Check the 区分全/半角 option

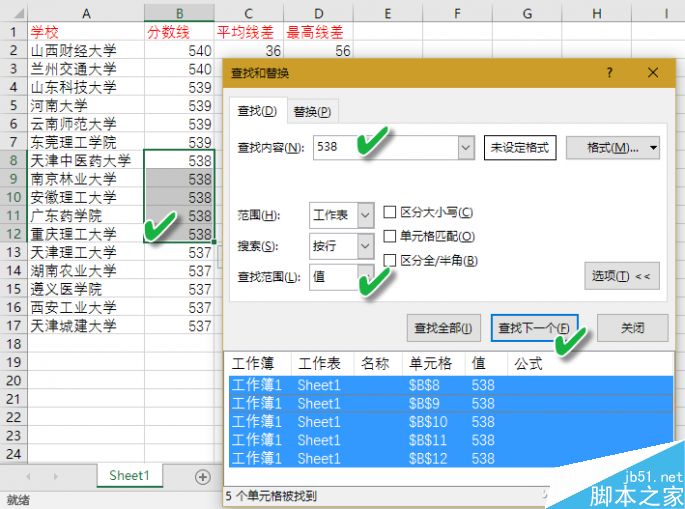(x=391, y=261)
